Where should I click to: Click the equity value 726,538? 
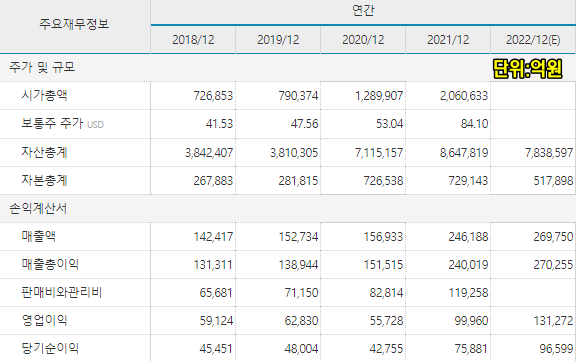tap(383, 181)
